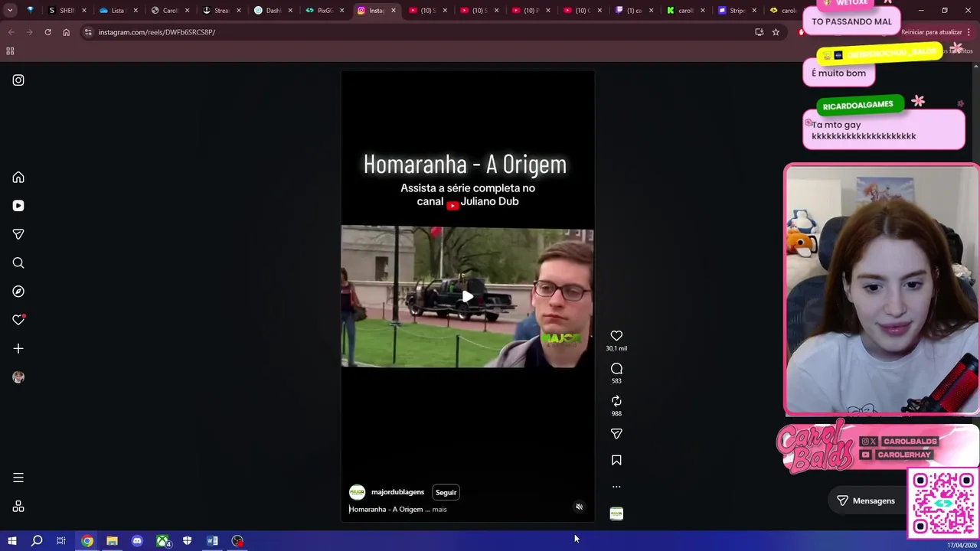Open the reel audio thumbnail below the options
The height and width of the screenshot is (551, 980).
pos(616,514)
